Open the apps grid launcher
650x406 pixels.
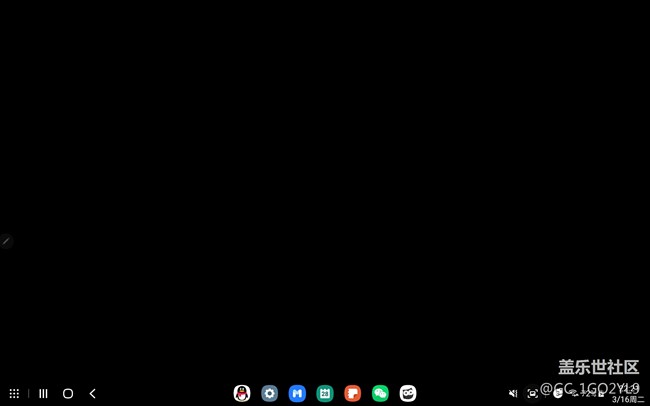click(x=14, y=393)
